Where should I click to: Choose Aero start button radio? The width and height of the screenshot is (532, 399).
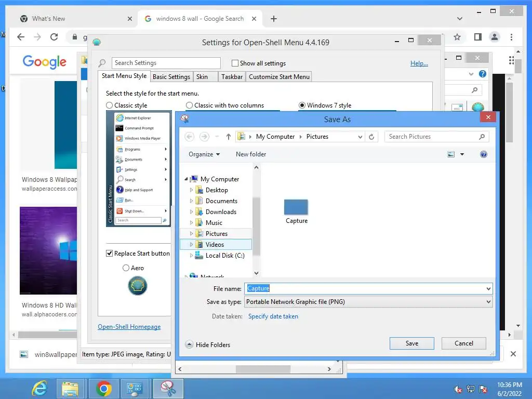point(126,268)
